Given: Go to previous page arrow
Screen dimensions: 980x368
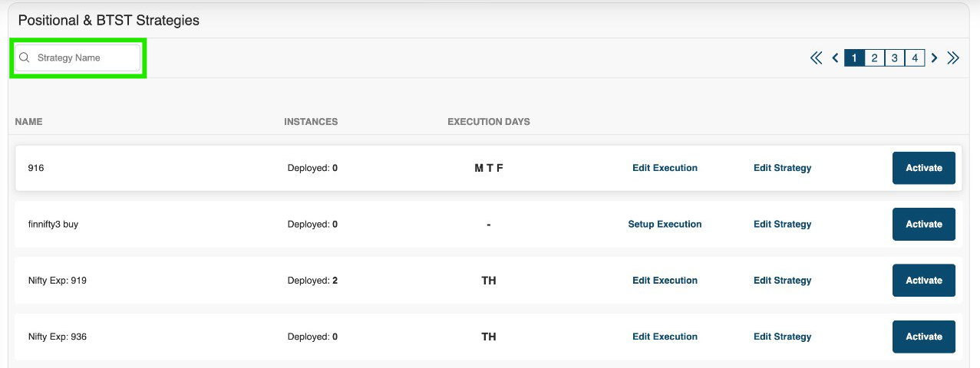Looking at the screenshot, I should (835, 58).
